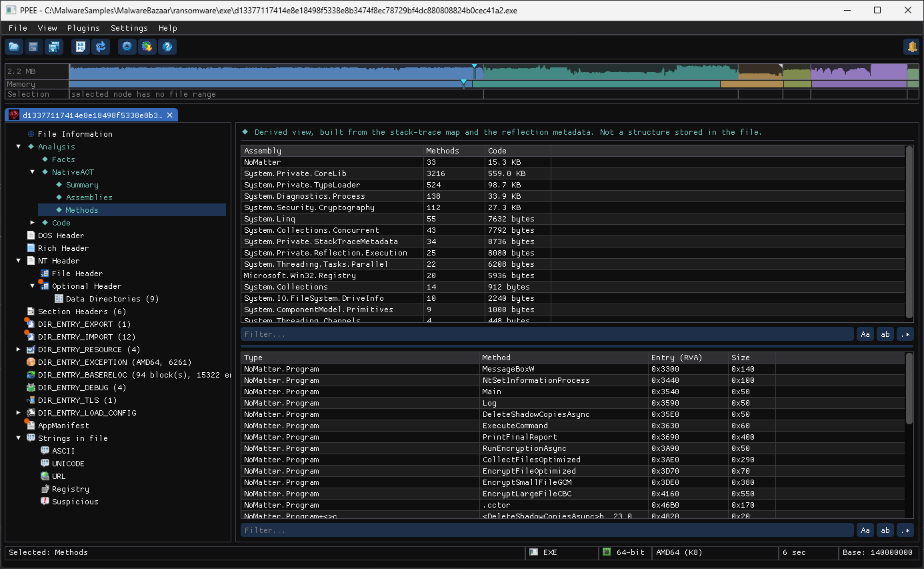Screen dimensions: 924x569
Task: Sort the methods table by Entry (RVA) column header
Action: point(688,358)
